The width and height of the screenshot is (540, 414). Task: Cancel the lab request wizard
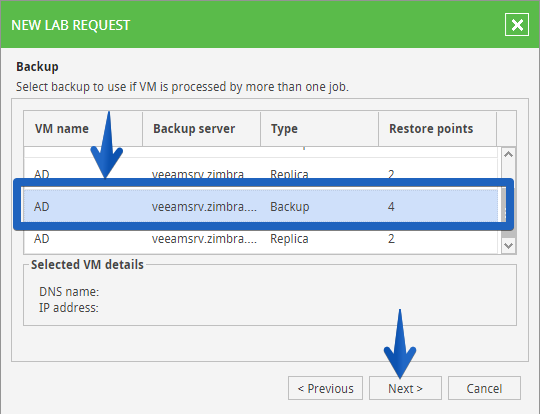(x=484, y=388)
